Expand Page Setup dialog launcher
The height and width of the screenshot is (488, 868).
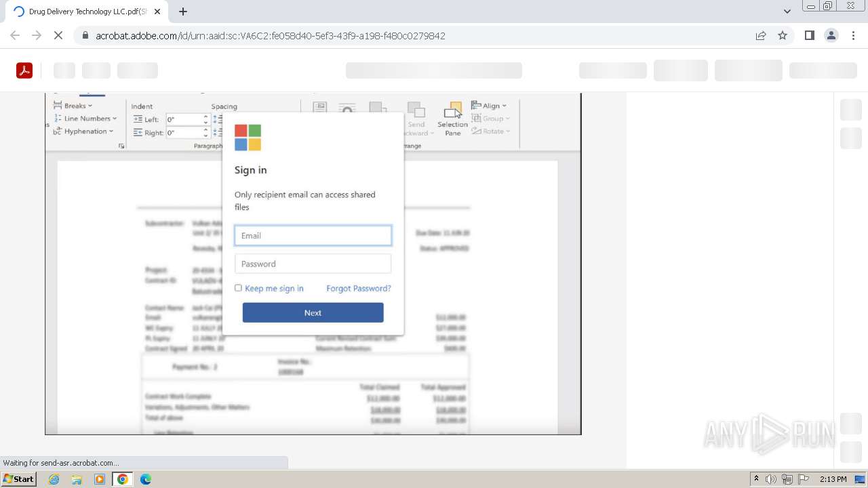(x=121, y=146)
